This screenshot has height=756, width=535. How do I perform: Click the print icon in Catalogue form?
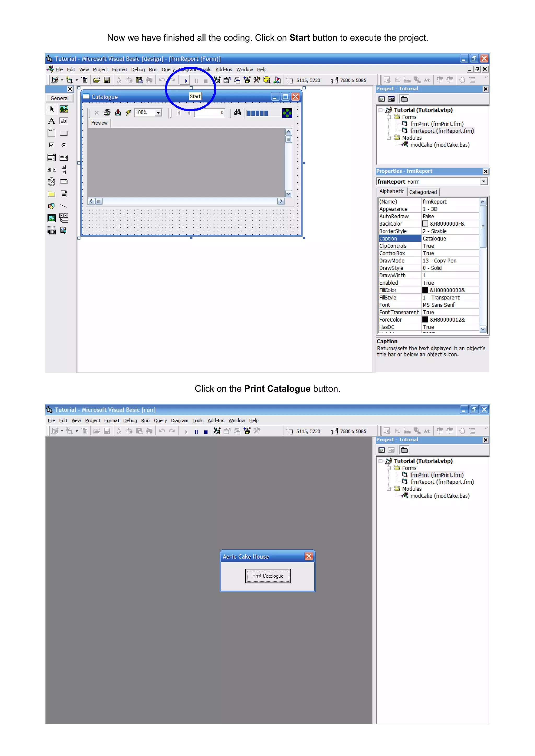point(107,113)
